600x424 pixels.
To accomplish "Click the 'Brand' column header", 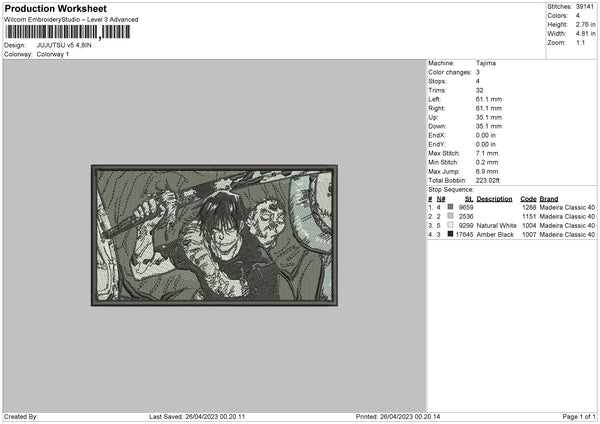I will click(549, 199).
